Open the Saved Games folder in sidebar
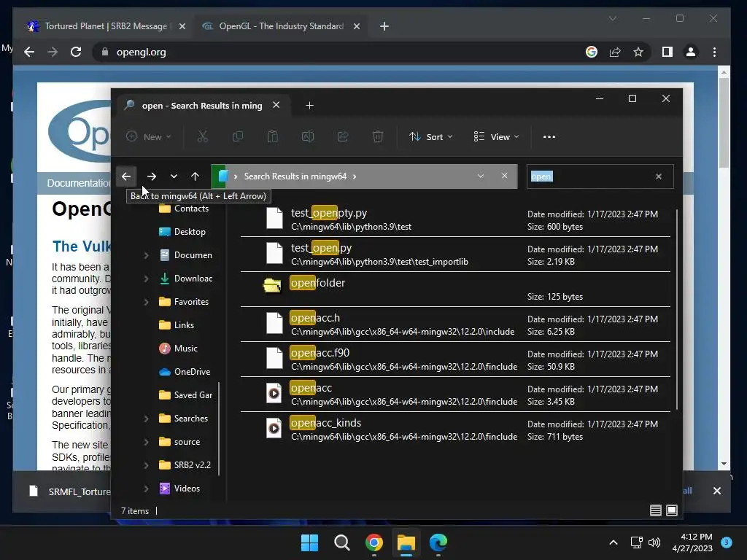This screenshot has width=747, height=560. coord(186,395)
